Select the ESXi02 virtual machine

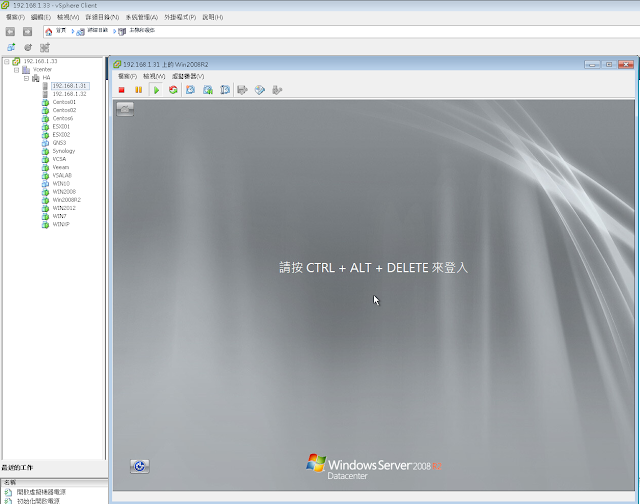tap(61, 135)
